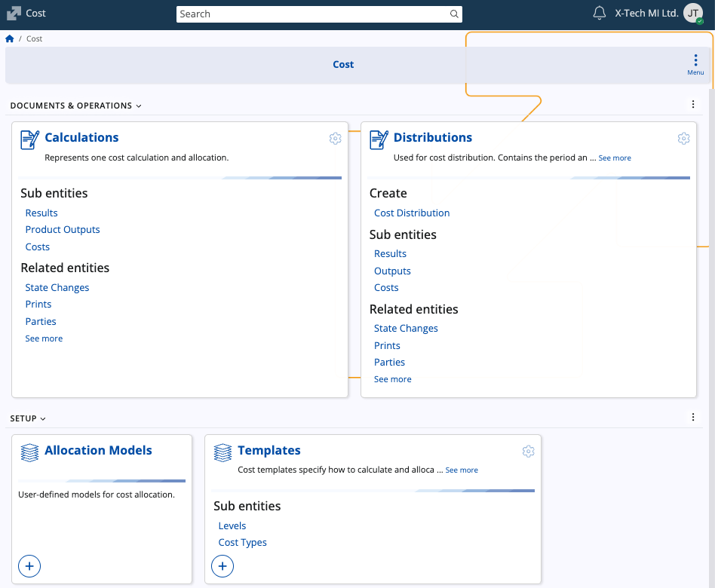Click the Templates card settings gear
This screenshot has width=715, height=588.
click(528, 452)
